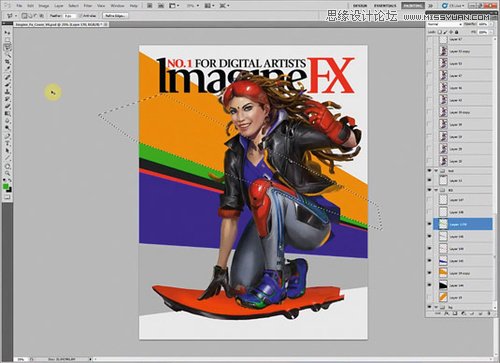Image resolution: width=500 pixels, height=363 pixels.
Task: Hide the highlighted blue selected layer
Action: tap(429, 224)
